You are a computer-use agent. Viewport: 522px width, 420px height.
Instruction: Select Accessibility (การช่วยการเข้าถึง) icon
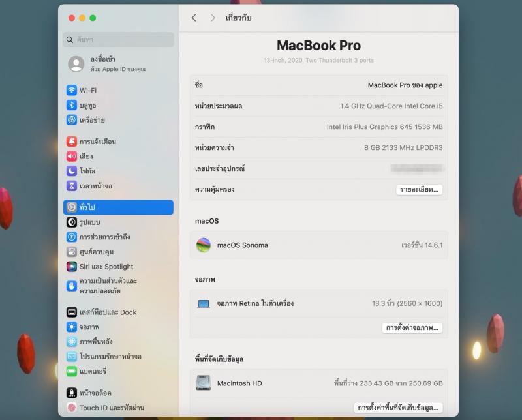pos(72,237)
